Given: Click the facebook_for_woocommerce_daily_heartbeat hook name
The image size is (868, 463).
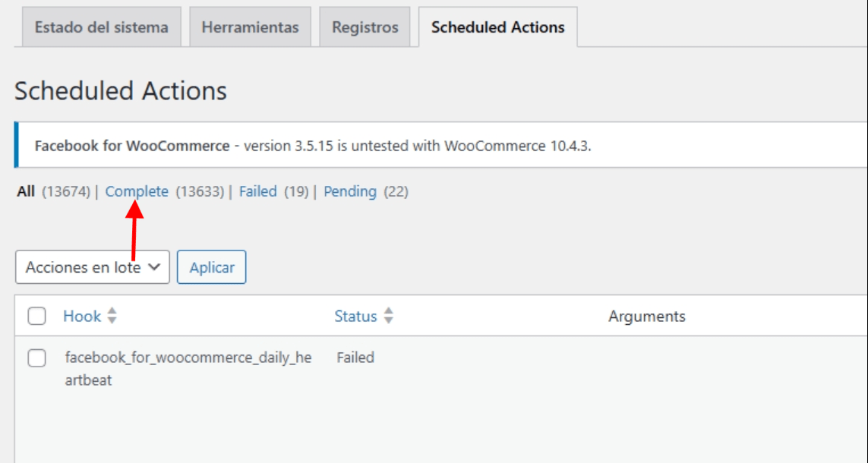Looking at the screenshot, I should coord(188,368).
